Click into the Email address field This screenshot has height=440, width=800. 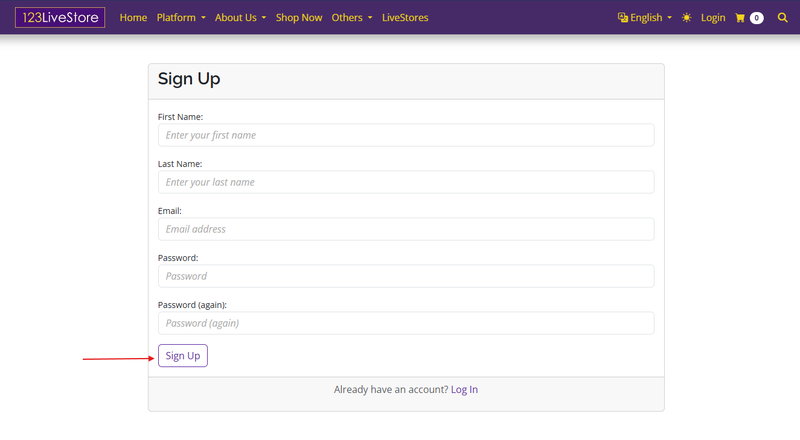pos(406,229)
